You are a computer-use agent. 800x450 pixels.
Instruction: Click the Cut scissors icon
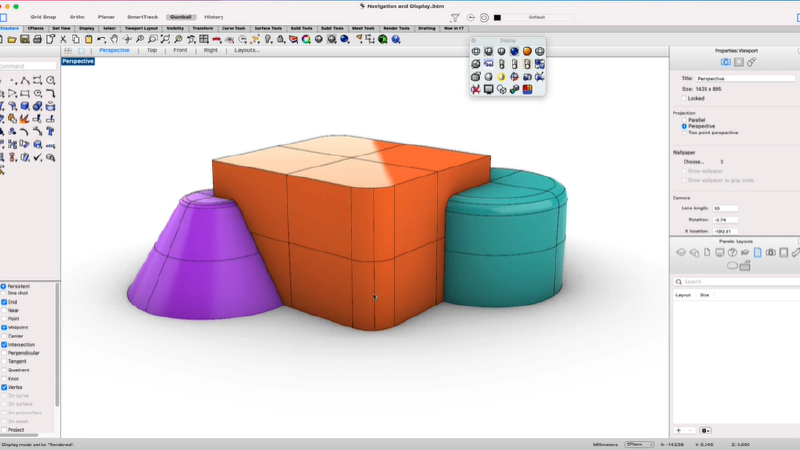[62, 39]
